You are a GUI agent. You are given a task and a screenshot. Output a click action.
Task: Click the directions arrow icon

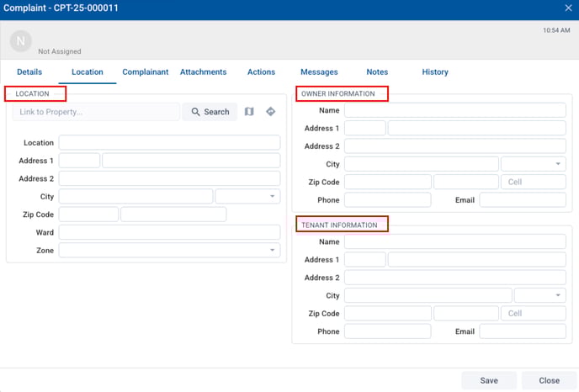pos(271,112)
